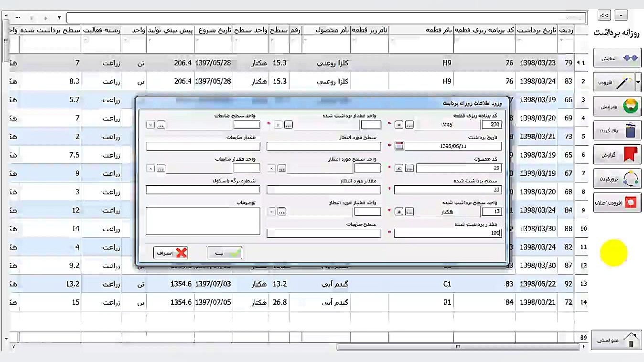Select the plot name cell C1
Image resolution: width=644 pixels, height=362 pixels.
click(421, 284)
